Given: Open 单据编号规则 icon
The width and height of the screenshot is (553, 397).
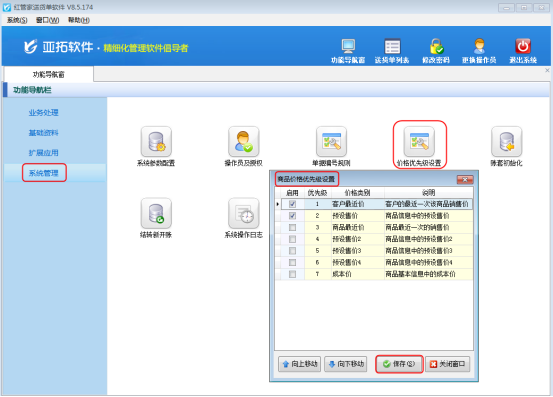Looking at the screenshot, I should pos(332,142).
